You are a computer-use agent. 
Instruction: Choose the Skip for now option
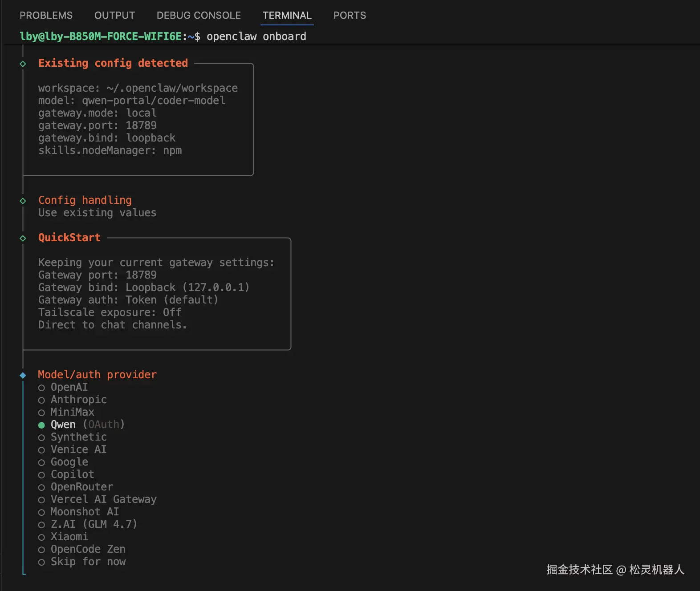(82, 562)
